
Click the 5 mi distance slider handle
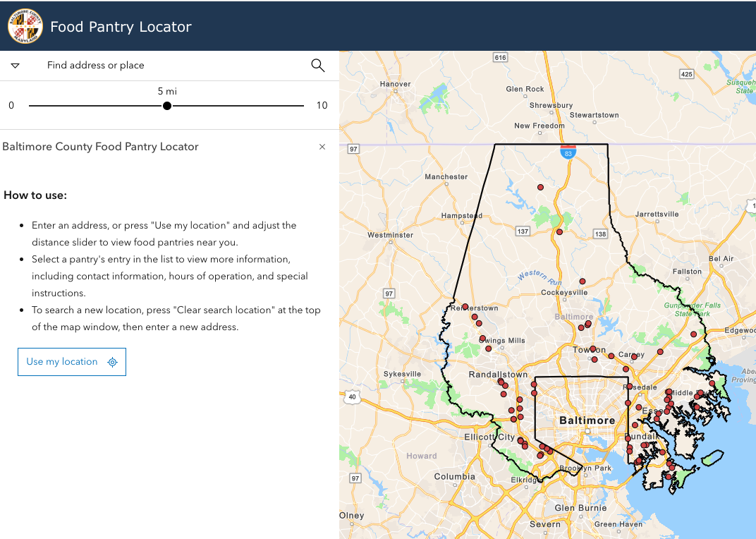[x=166, y=105]
